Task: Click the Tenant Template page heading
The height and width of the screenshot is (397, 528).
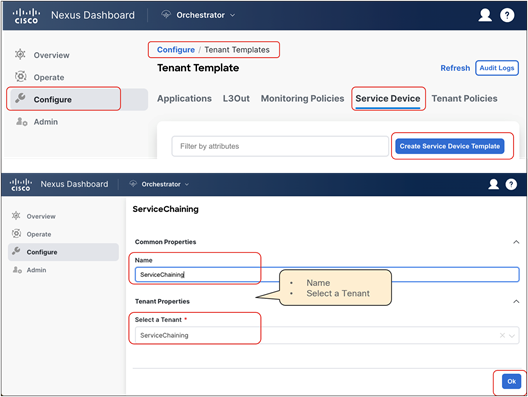Action: pos(198,68)
